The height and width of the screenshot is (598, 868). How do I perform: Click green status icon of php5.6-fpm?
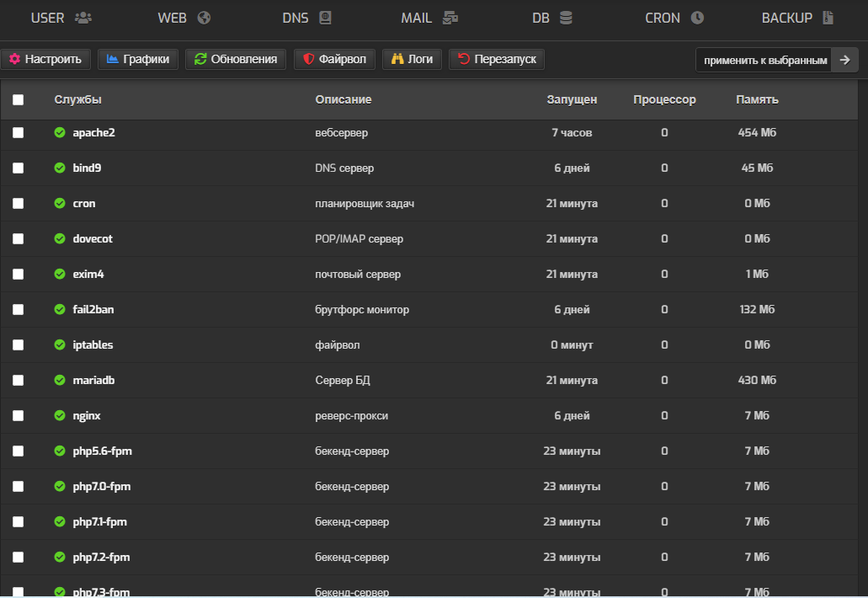(60, 451)
